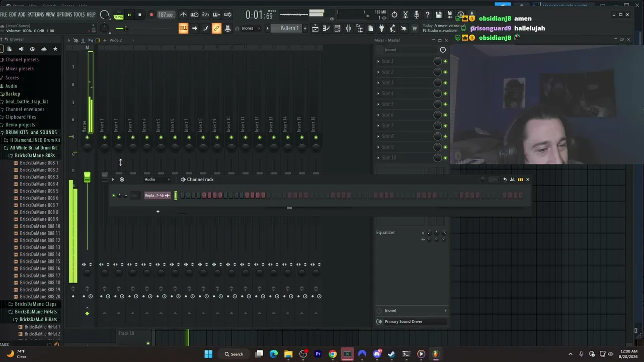Toggle mixer Slot 10 enable light
Screen dimensions: 644x362
[445, 158]
